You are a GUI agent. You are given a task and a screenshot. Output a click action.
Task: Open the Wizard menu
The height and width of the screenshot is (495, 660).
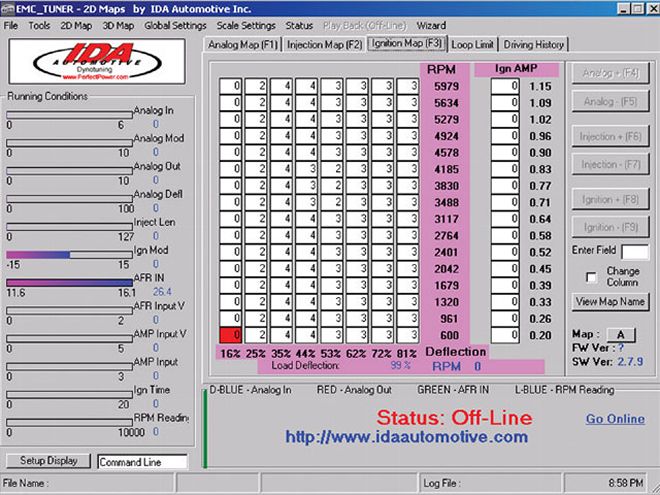431,26
